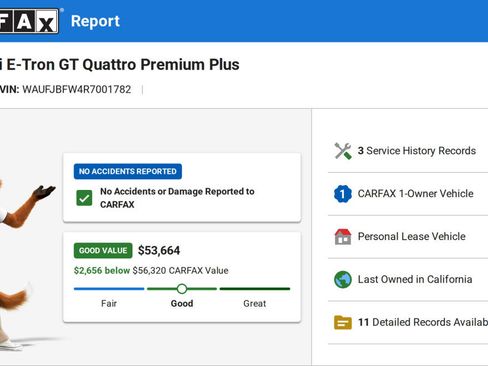
Task: Click the blue Fair slider segment
Action: (x=109, y=289)
